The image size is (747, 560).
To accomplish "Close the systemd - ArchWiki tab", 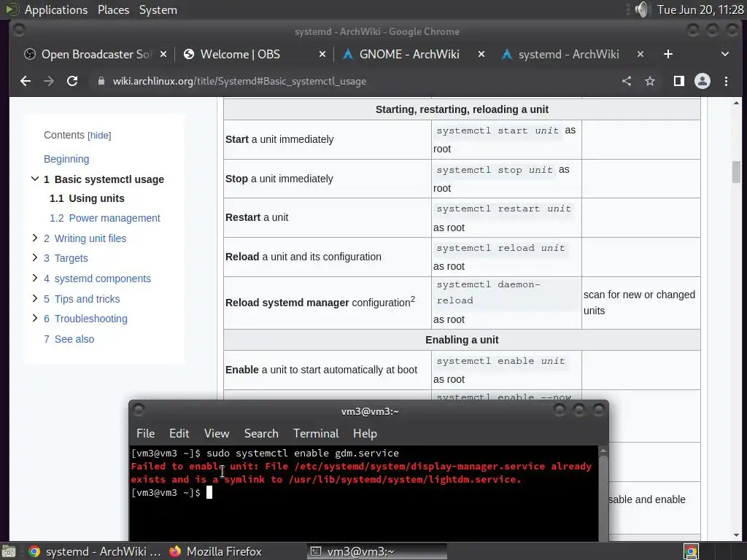I will tap(640, 54).
